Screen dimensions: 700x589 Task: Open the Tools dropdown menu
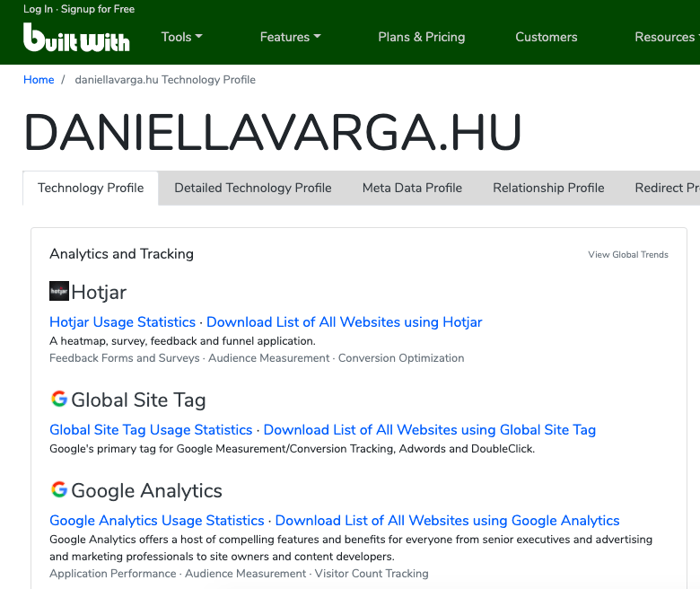click(x=181, y=37)
